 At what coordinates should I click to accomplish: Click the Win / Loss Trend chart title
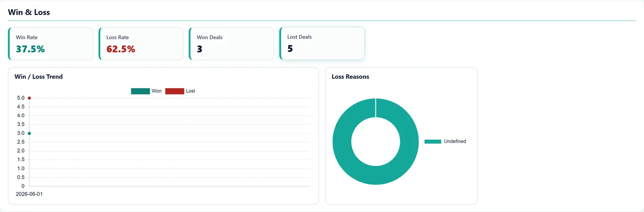coord(39,77)
